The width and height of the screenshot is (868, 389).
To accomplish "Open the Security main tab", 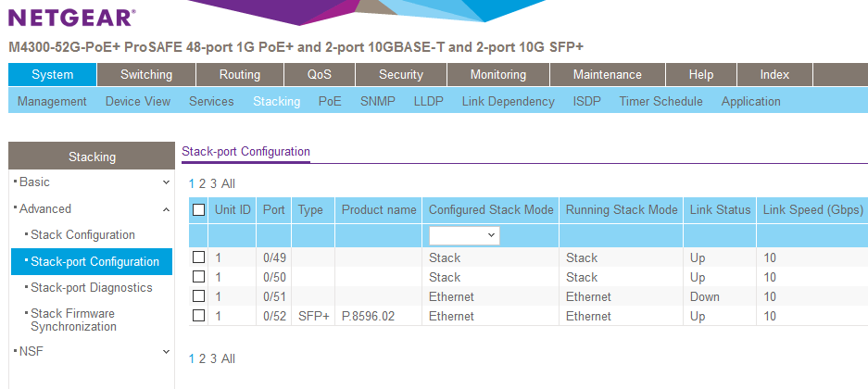I will [x=401, y=75].
